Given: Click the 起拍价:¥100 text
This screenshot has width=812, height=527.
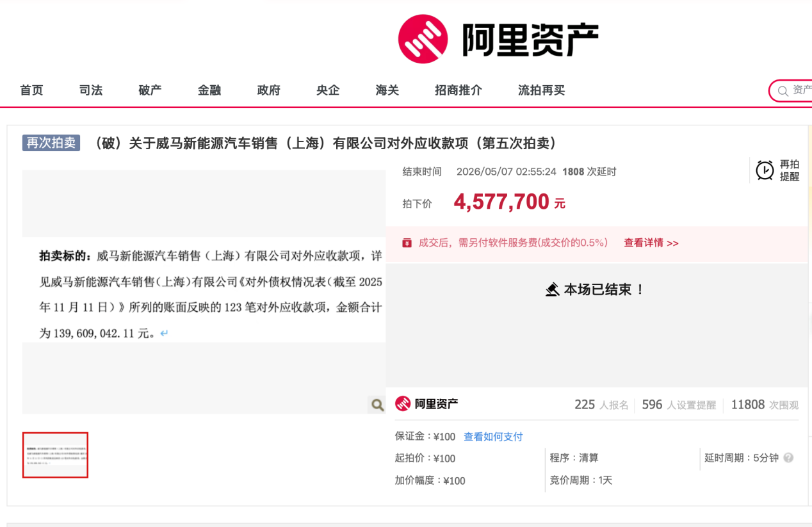Looking at the screenshot, I should coord(425,458).
